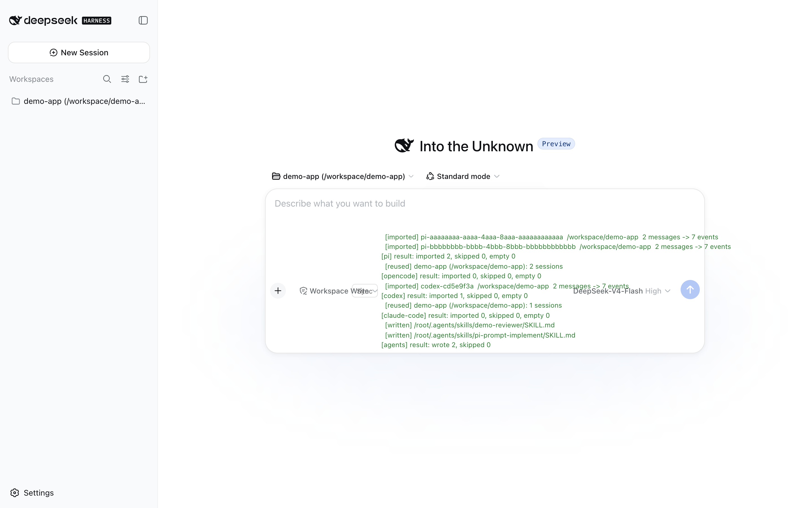The image size is (812, 508).
Task: Click the '[agents] result: wrote 2' line
Action: tap(436, 345)
